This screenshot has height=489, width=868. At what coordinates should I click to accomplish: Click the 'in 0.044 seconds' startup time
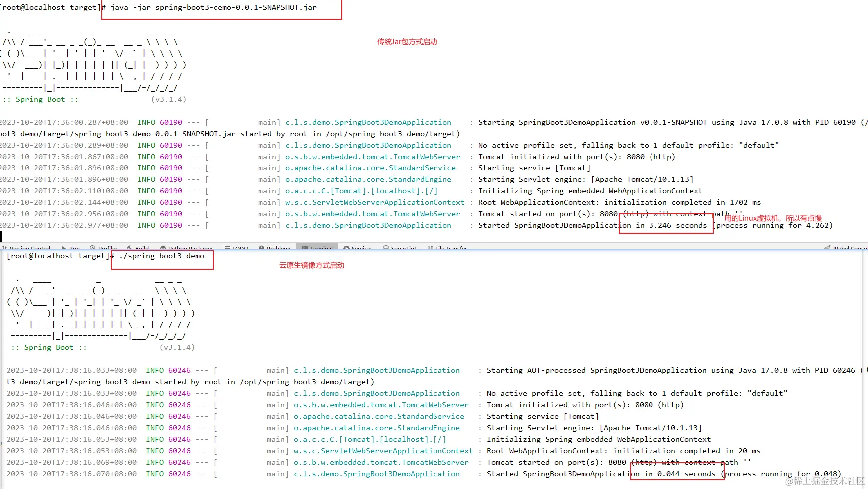[x=680, y=474]
